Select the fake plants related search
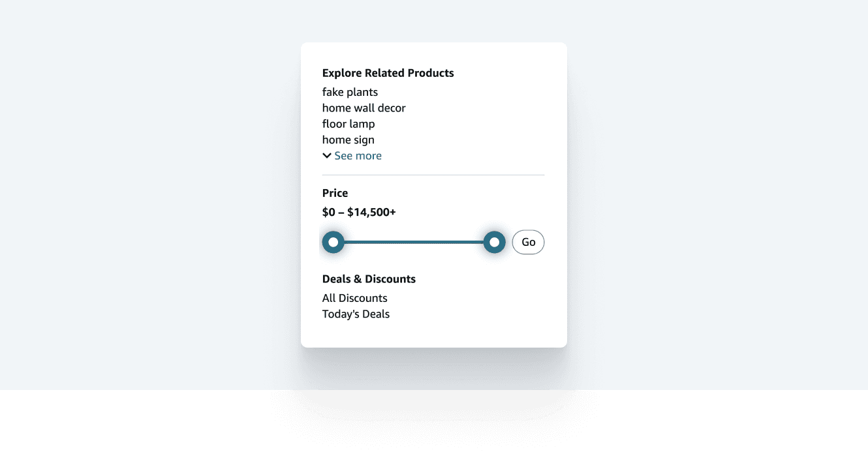The height and width of the screenshot is (465, 868). [350, 92]
